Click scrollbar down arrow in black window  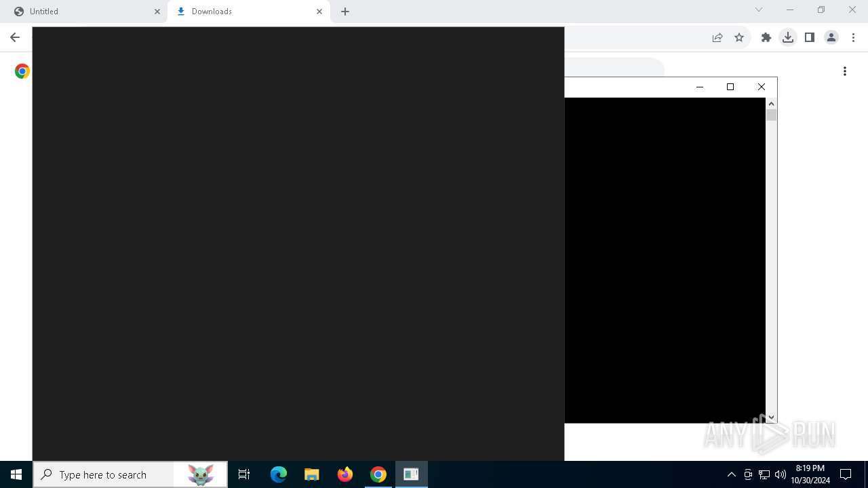(772, 418)
